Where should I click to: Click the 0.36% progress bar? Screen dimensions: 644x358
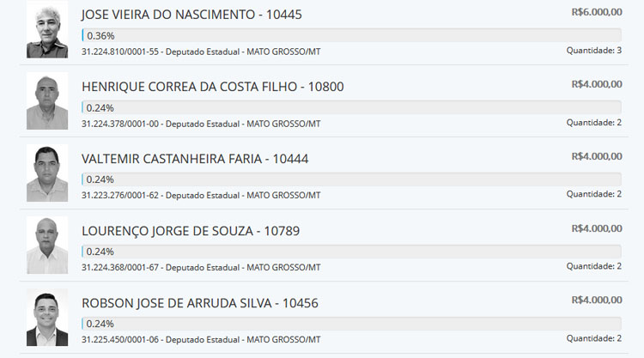click(351, 36)
